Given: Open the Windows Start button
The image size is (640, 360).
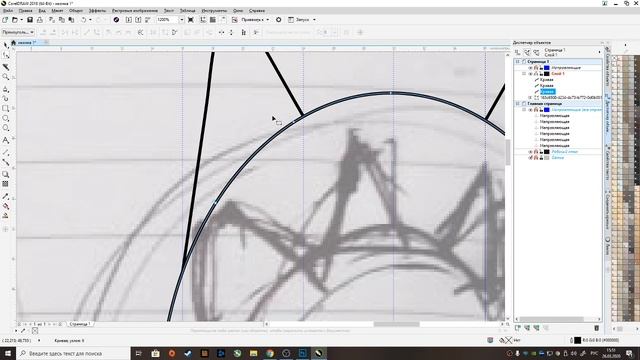Looking at the screenshot, I should [8, 353].
